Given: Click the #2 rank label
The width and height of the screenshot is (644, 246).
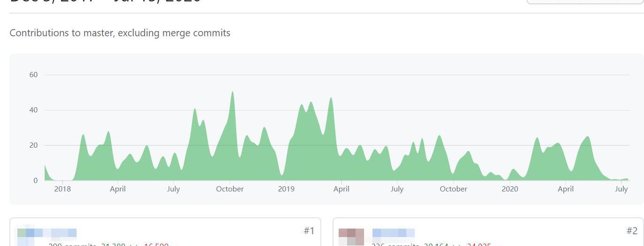Looking at the screenshot, I should pos(632,230).
